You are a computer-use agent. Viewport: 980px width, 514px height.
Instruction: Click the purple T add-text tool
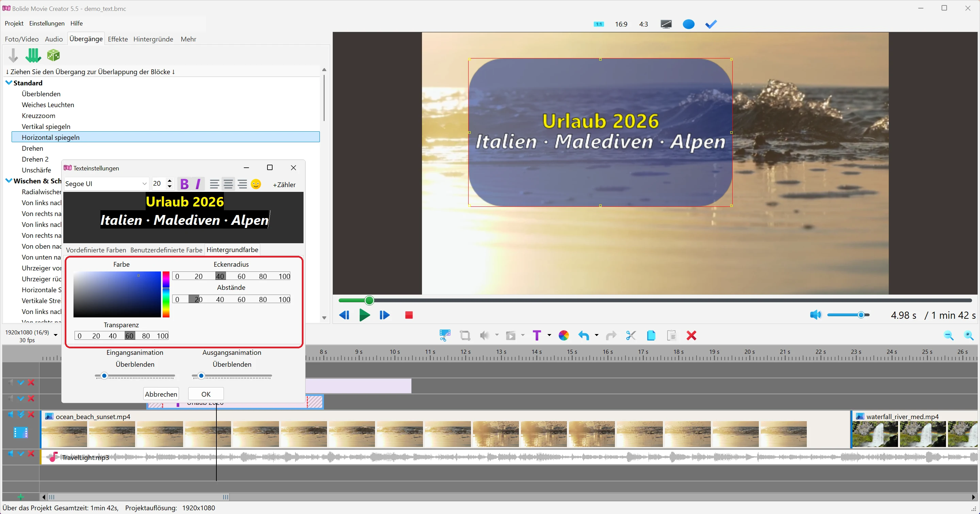click(537, 335)
